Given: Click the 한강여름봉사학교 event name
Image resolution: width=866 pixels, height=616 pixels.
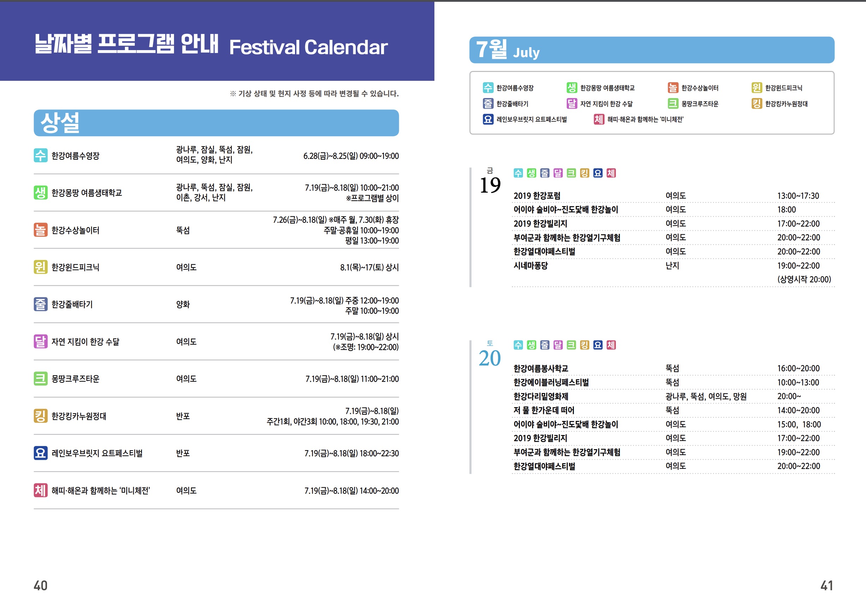Looking at the screenshot, I should [x=541, y=368].
